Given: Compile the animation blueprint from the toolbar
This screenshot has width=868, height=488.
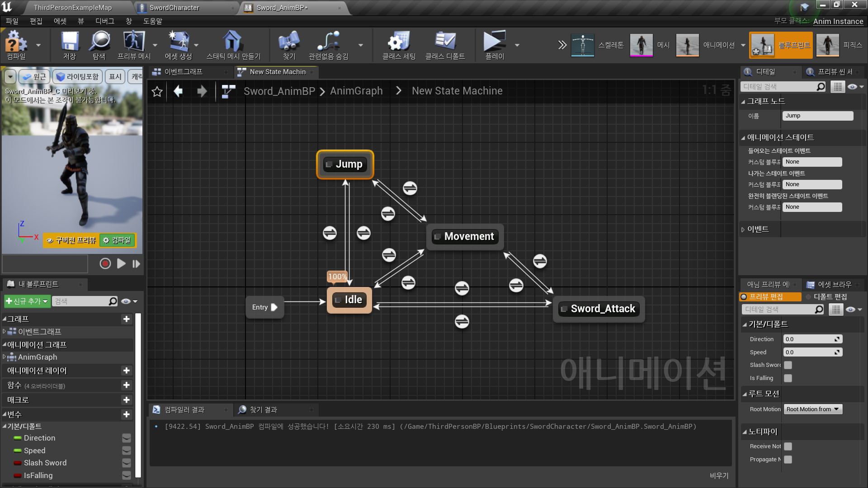Looking at the screenshot, I should (x=16, y=45).
